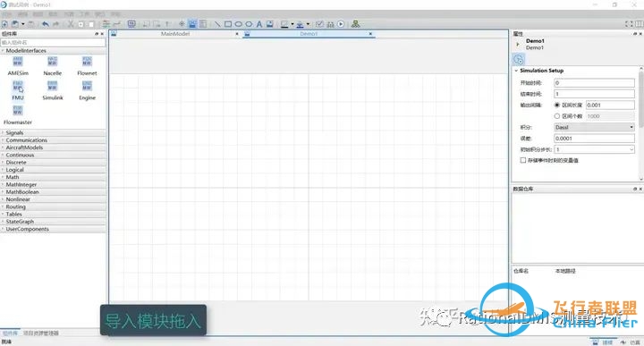Expand the Nonlinear library category
644x346 pixels.
click(3, 199)
